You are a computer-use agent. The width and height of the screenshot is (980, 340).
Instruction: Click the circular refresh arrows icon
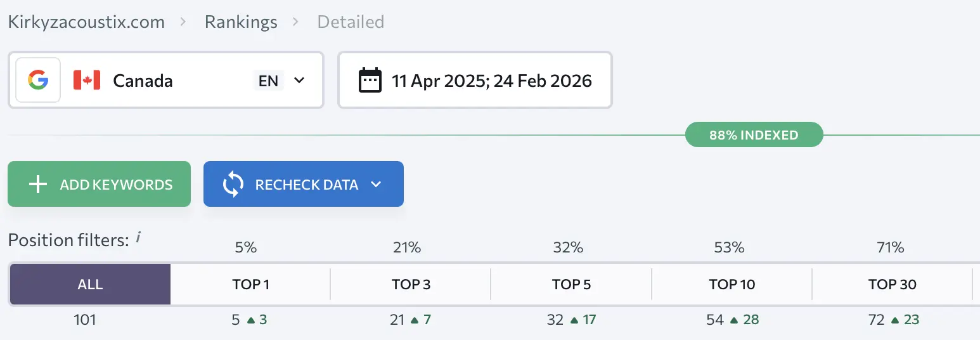pyautogui.click(x=233, y=185)
